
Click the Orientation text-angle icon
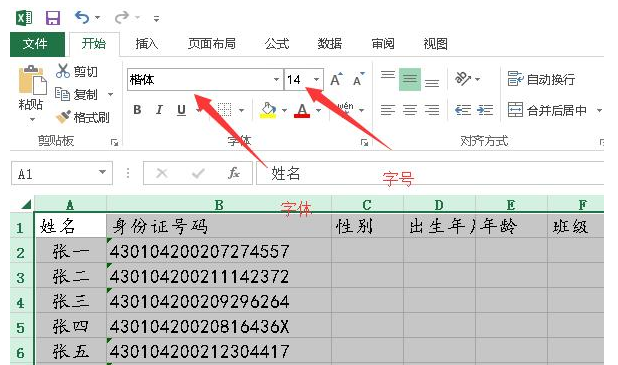click(463, 79)
